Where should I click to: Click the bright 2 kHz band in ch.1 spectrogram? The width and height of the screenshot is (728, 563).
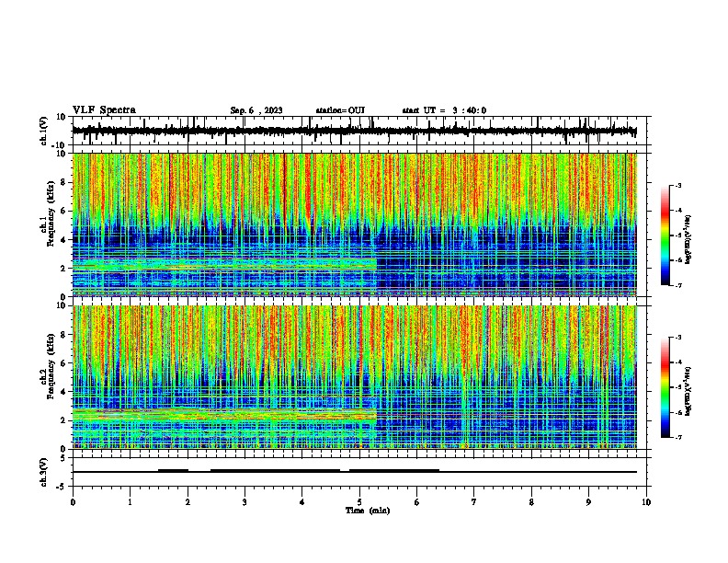(224, 265)
